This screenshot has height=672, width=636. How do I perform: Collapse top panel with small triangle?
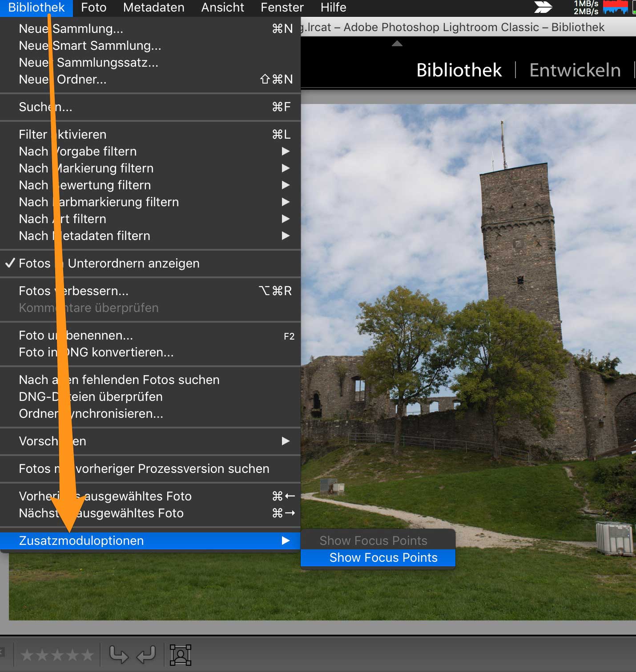pyautogui.click(x=397, y=44)
